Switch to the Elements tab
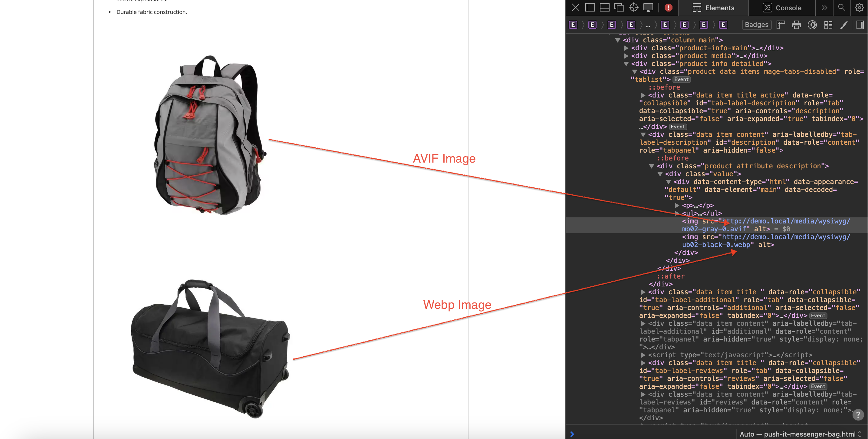Image resolution: width=868 pixels, height=439 pixels. coord(713,8)
